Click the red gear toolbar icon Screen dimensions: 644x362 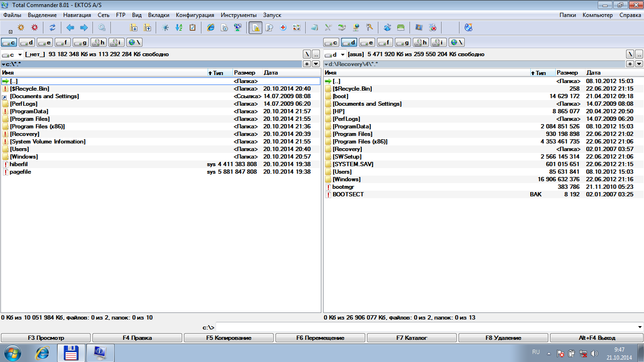(34, 27)
